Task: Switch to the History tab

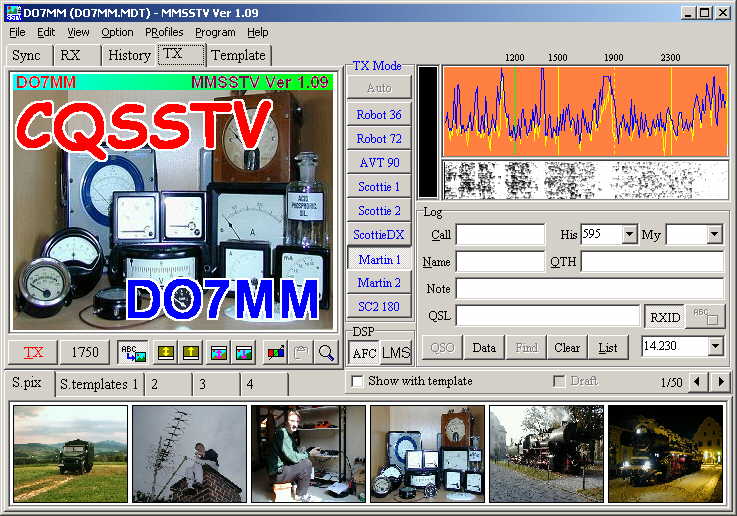Action: [129, 55]
